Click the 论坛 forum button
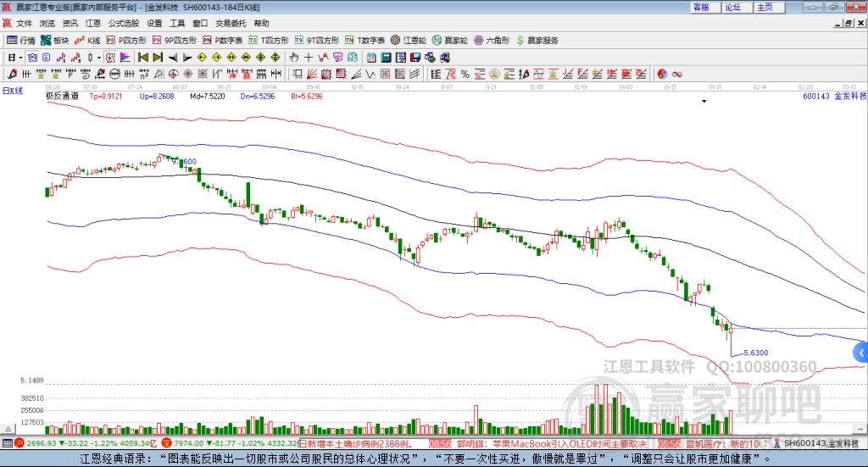This screenshot has width=868, height=467. (737, 7)
